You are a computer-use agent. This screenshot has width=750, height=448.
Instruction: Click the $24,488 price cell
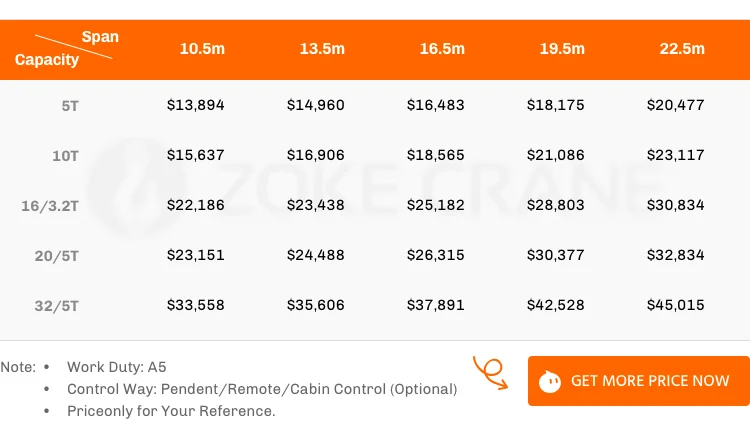[316, 255]
